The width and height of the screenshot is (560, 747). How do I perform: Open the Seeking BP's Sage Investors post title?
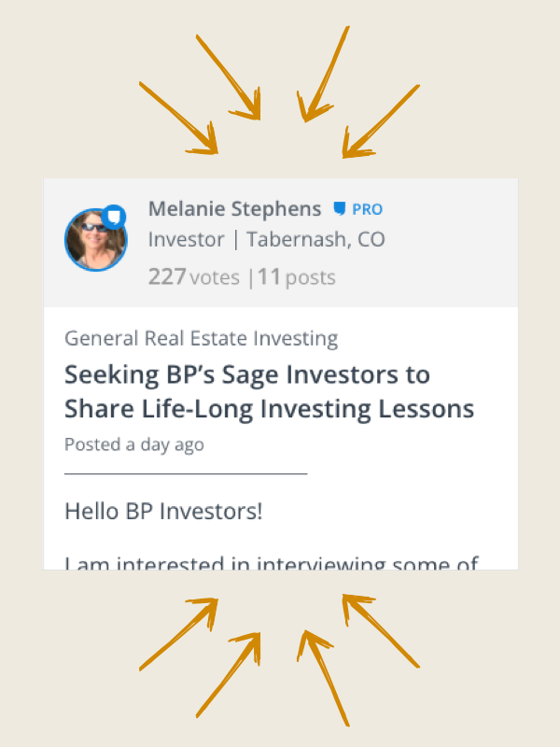(x=269, y=391)
